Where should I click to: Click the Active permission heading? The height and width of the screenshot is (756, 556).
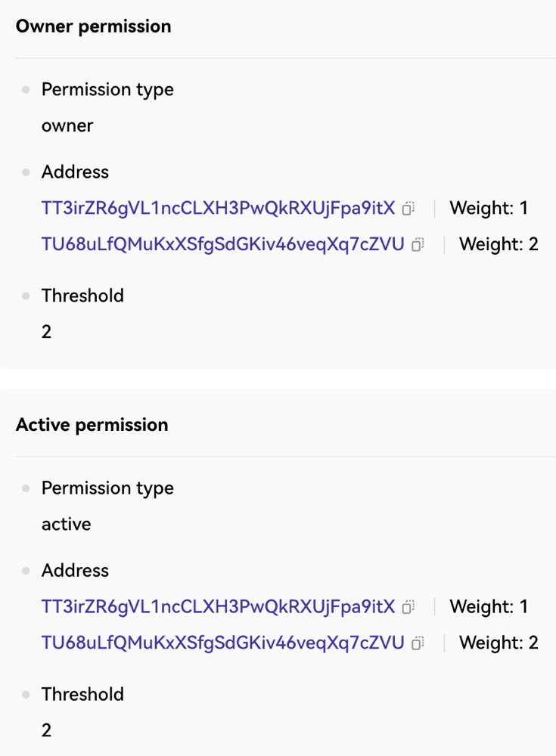click(x=92, y=425)
